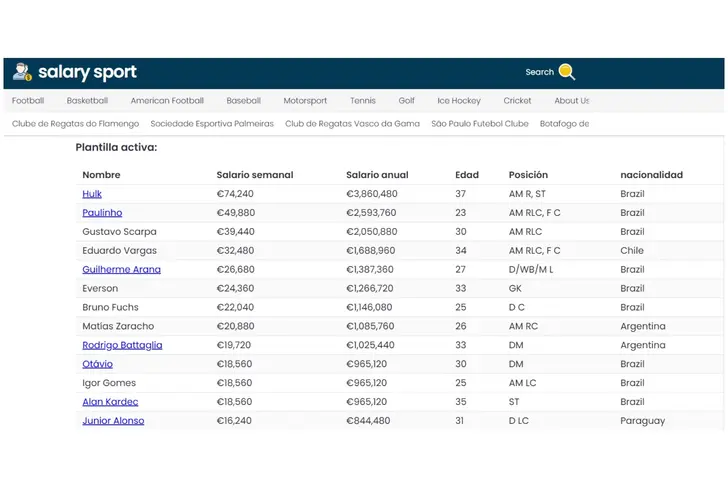Open Rodrigo Battaglia's profile
Viewport: 728px width, 488px height.
(x=122, y=345)
